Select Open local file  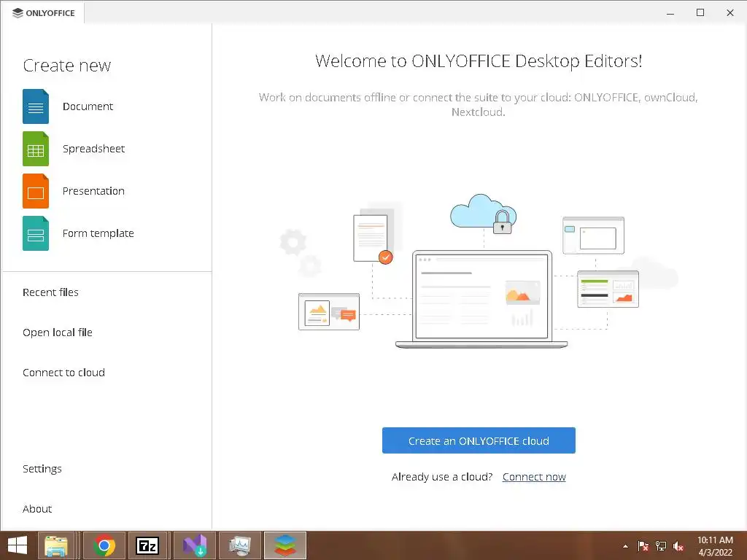click(x=58, y=332)
